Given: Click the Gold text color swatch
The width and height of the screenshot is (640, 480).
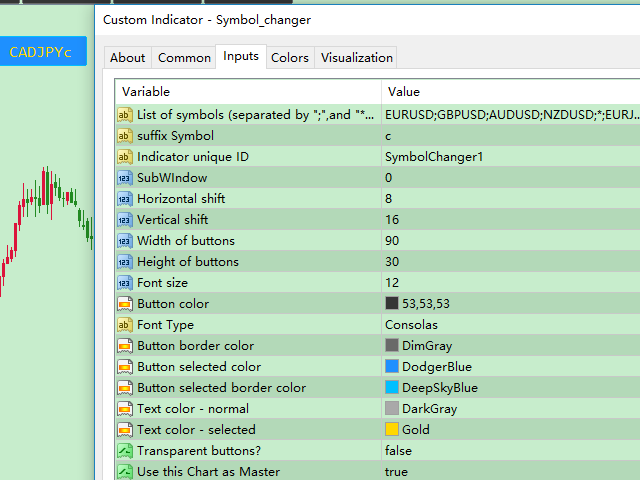Looking at the screenshot, I should (392, 429).
